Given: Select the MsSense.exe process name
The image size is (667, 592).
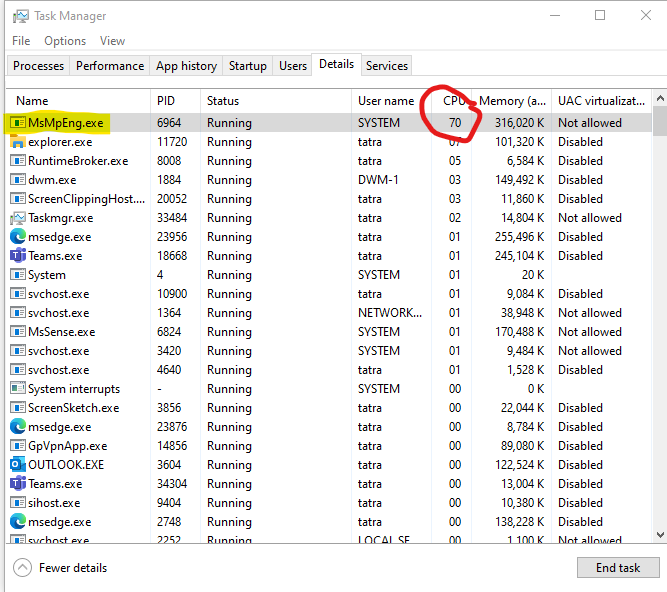Looking at the screenshot, I should pyautogui.click(x=62, y=332).
